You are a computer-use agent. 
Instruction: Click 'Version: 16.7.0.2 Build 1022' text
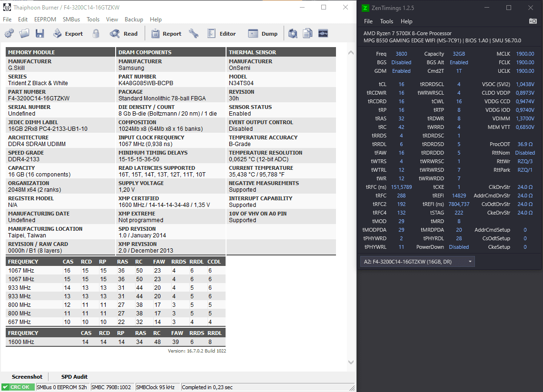click(x=197, y=351)
